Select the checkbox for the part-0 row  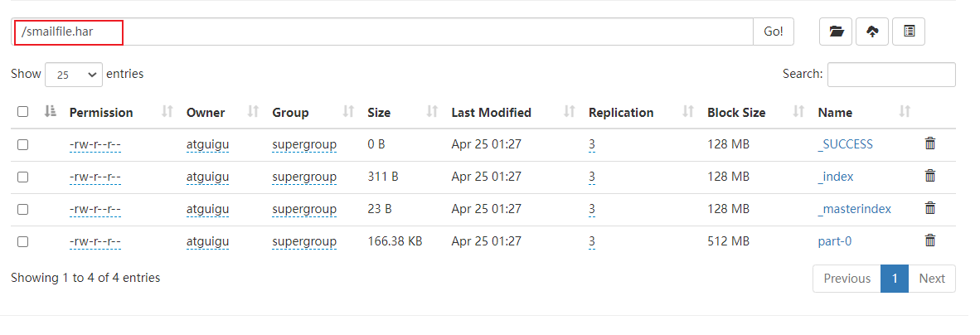23,241
